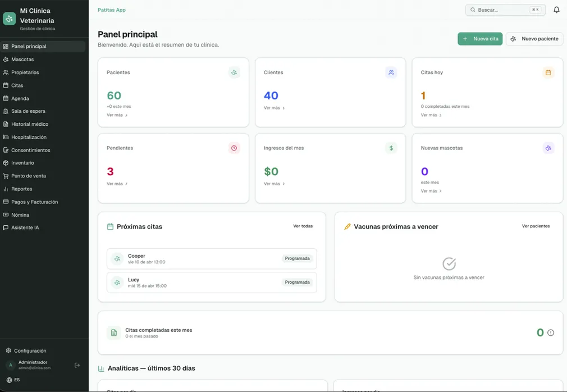Open Inventario from the sidebar icon
The image size is (567, 392).
(6, 162)
